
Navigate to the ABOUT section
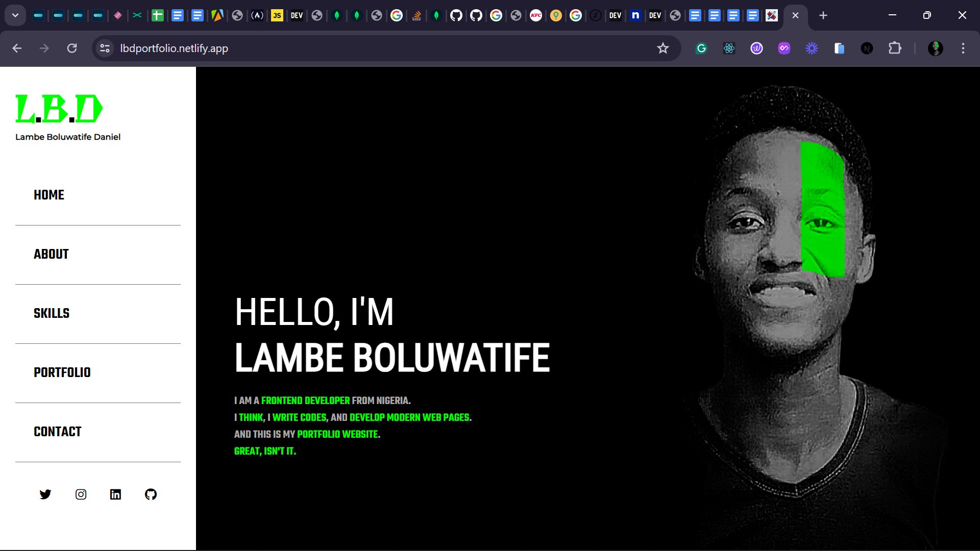coord(51,254)
